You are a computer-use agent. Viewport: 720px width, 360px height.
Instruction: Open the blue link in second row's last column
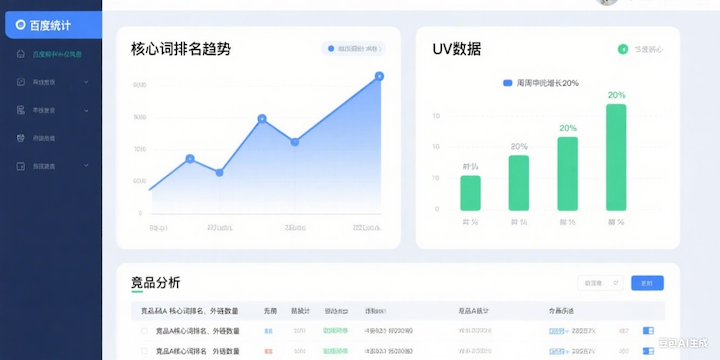[x=558, y=351]
